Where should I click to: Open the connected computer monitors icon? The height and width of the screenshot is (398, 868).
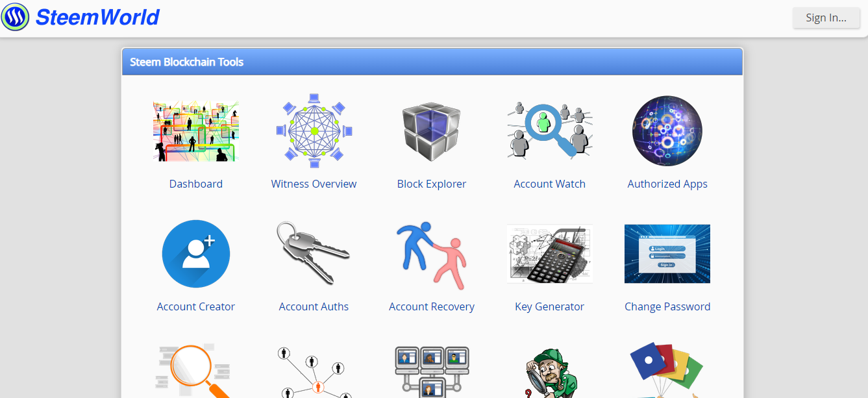click(432, 371)
